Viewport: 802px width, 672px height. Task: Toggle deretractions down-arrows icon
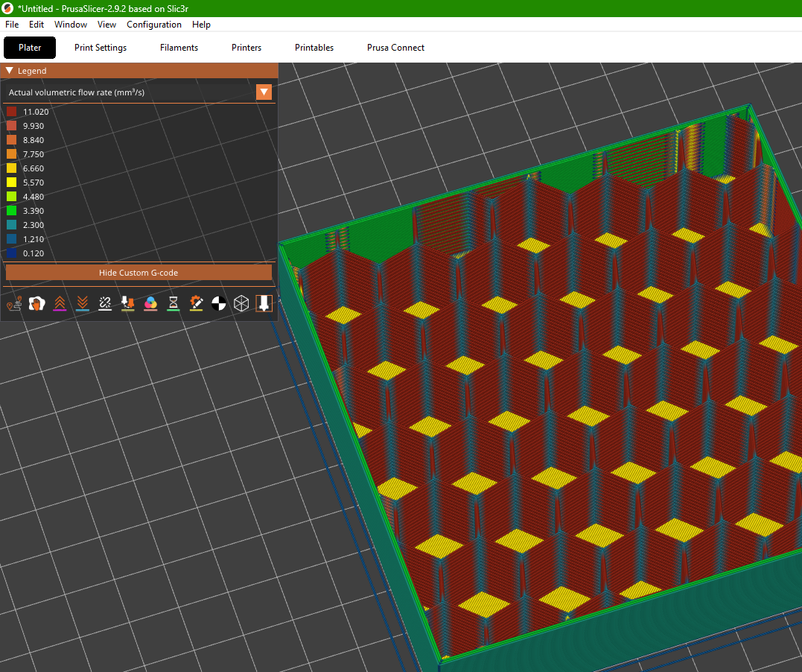coord(83,303)
